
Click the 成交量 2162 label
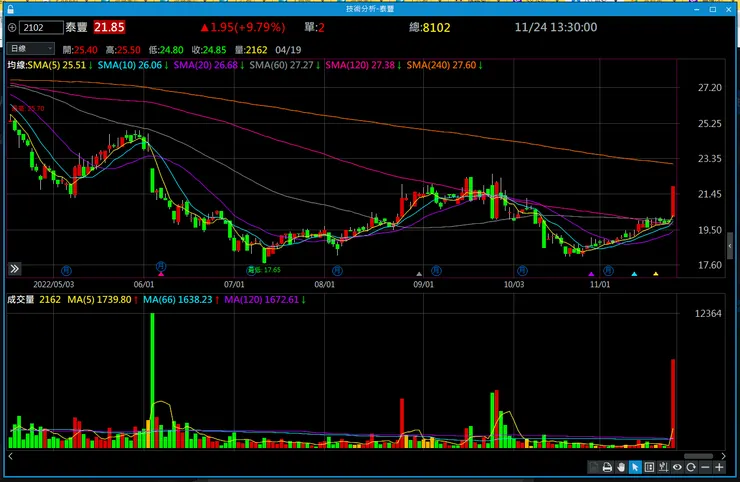(34, 300)
